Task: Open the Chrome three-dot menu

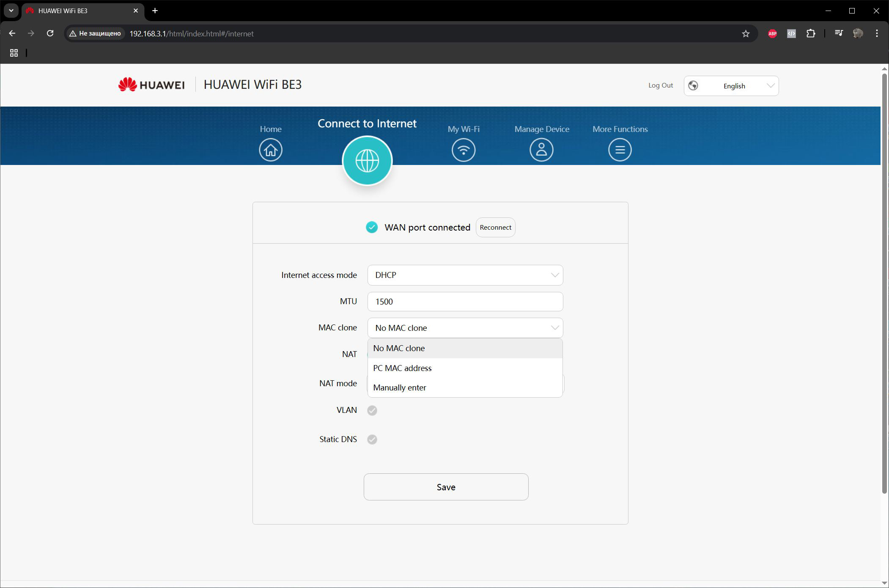Action: click(877, 33)
